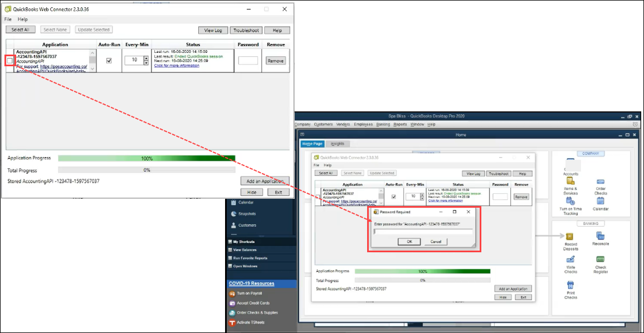
Task: Click the Print Checks icon
Action: (570, 285)
